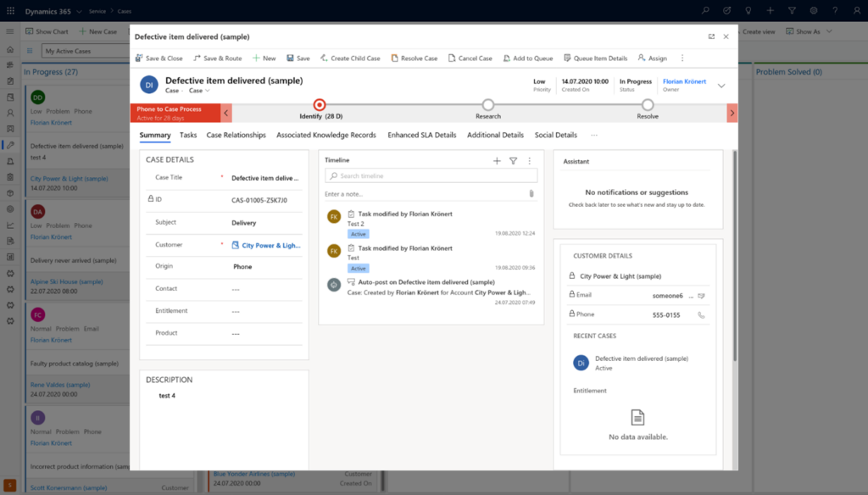Open the timeline more commands (ellipsis) icon
Screen dimensions: 868x495
click(x=530, y=159)
